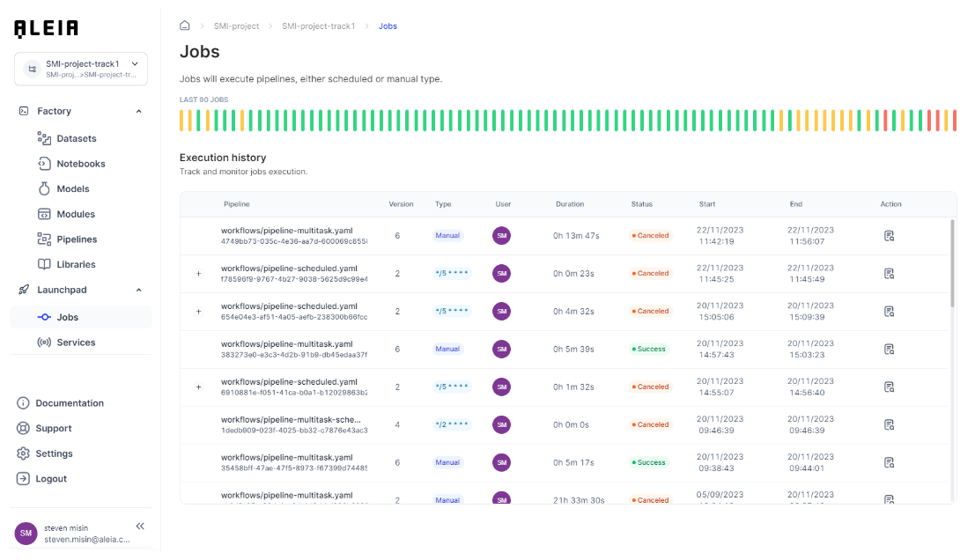Collapse the sidebar with double chevron
This screenshot has width=975, height=560.
(x=140, y=526)
